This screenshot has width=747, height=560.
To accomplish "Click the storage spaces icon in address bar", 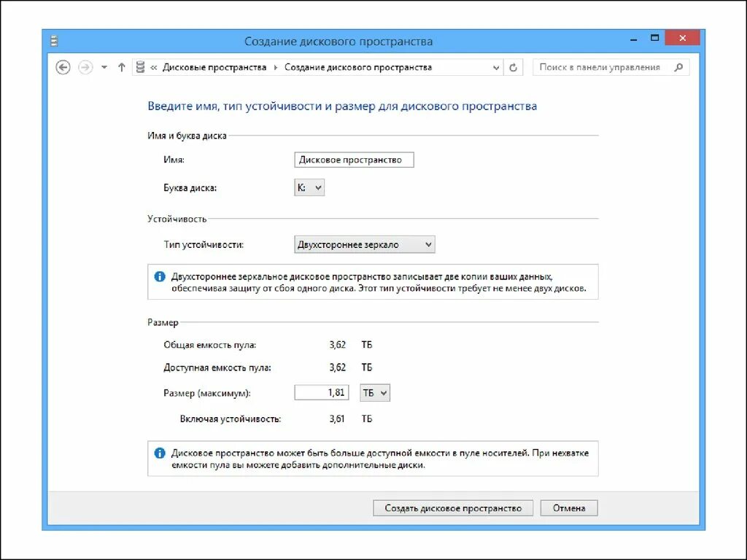I will 140,67.
